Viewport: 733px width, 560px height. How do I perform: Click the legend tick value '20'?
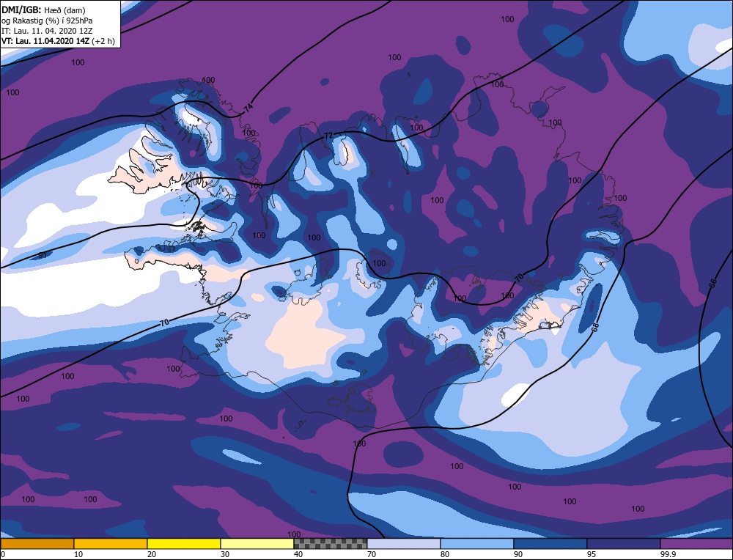(151, 554)
